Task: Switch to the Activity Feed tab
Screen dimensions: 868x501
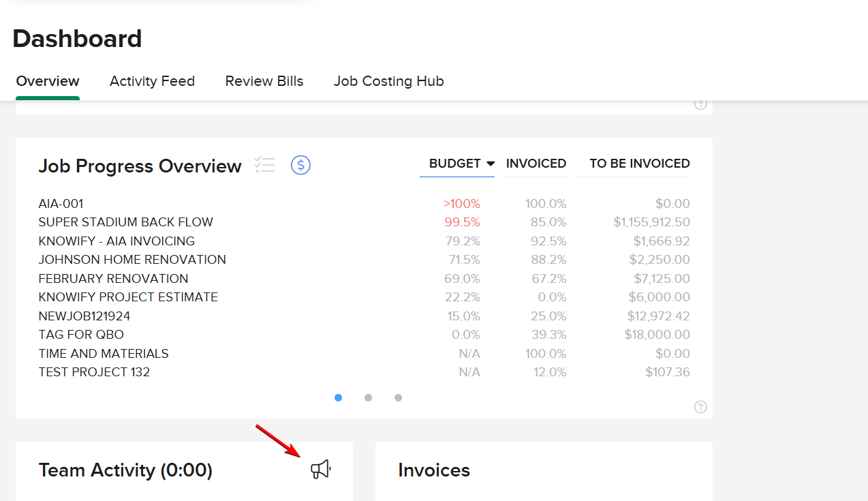Action: (152, 81)
